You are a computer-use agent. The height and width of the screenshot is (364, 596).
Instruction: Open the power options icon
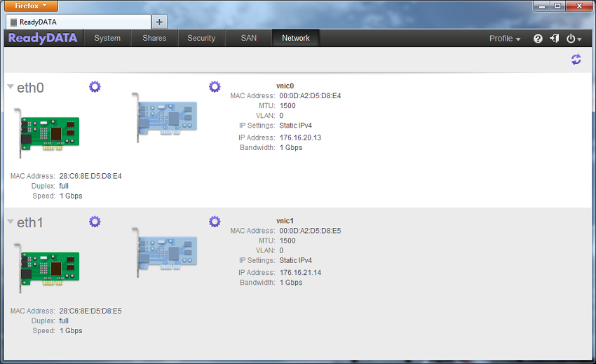pyautogui.click(x=574, y=39)
